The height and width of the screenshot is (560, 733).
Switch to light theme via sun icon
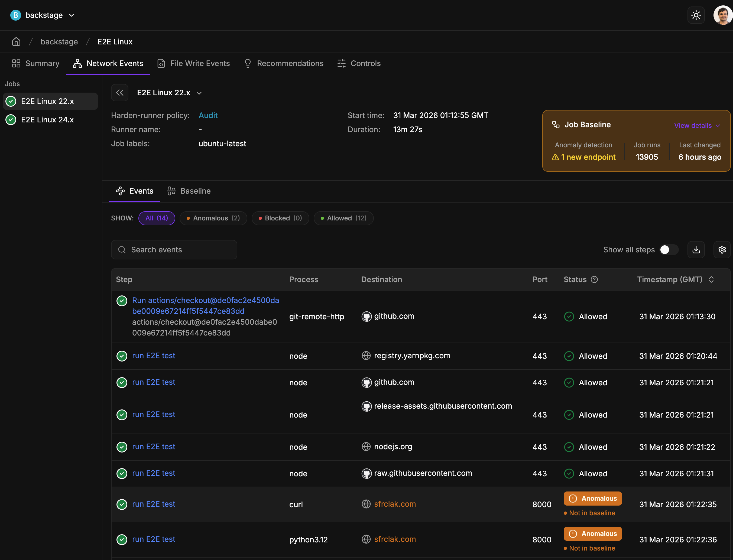tap(696, 15)
